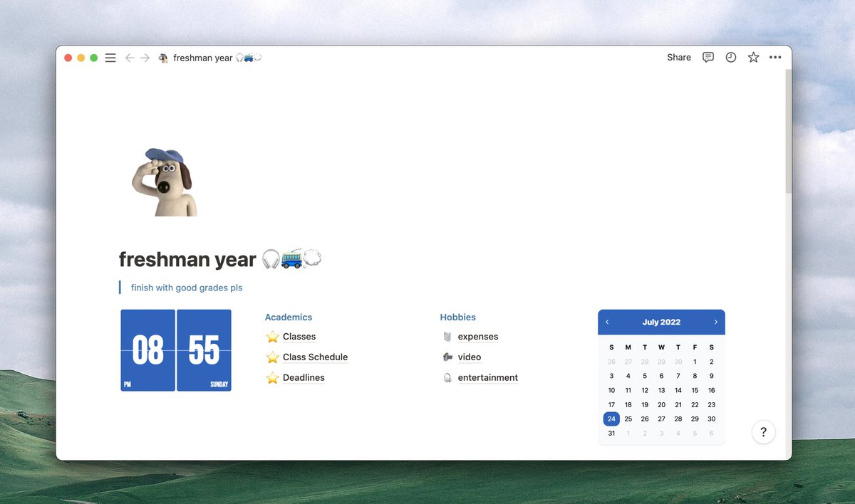Go back with the left arrow

point(130,58)
